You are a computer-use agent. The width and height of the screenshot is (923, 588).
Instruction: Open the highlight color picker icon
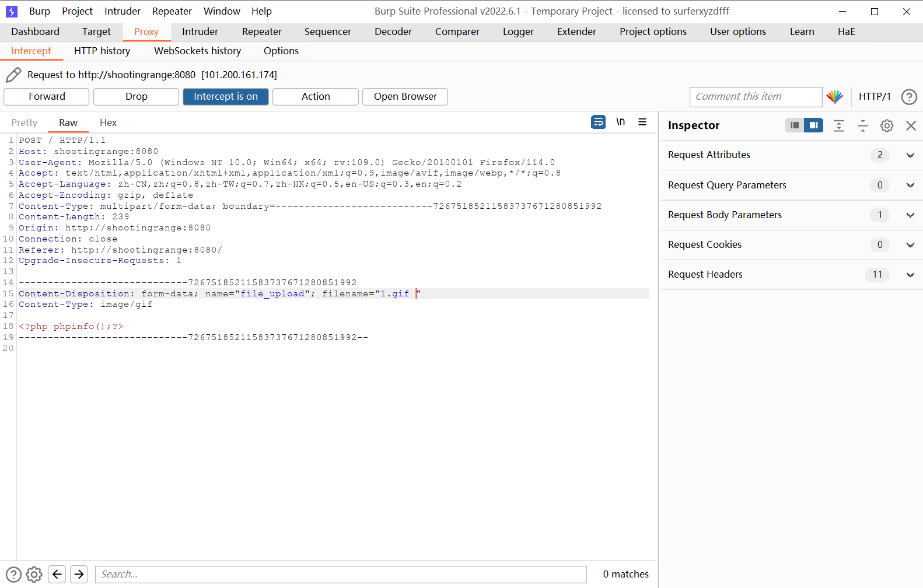(x=835, y=97)
